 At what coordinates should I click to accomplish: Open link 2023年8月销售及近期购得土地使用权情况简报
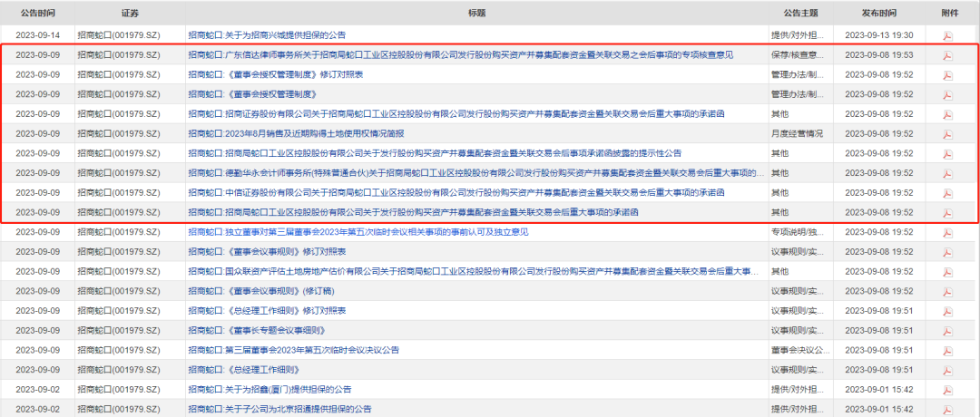click(x=296, y=133)
